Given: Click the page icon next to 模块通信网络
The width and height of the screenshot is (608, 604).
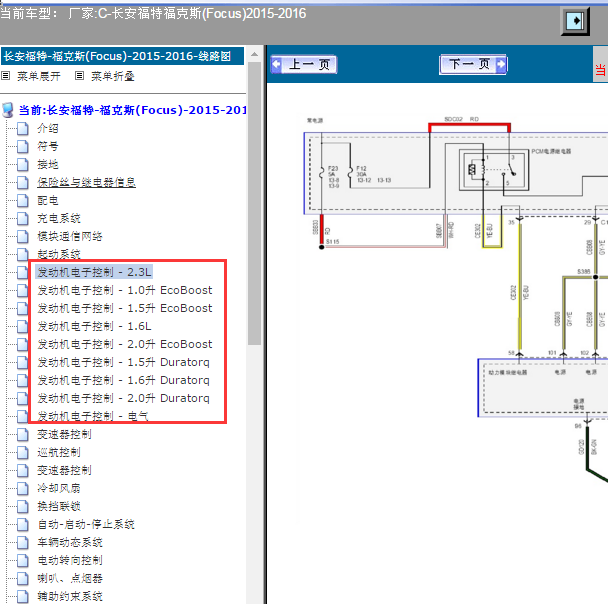Looking at the screenshot, I should 23,236.
